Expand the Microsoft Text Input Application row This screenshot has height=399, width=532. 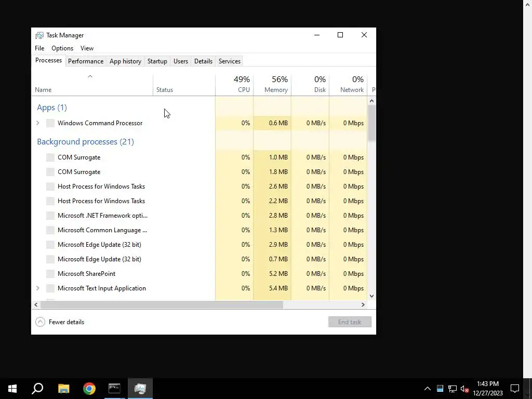pyautogui.click(x=37, y=288)
